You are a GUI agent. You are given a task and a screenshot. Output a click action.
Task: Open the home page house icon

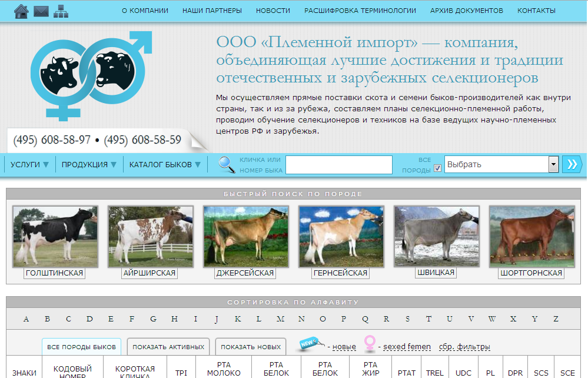click(x=21, y=11)
